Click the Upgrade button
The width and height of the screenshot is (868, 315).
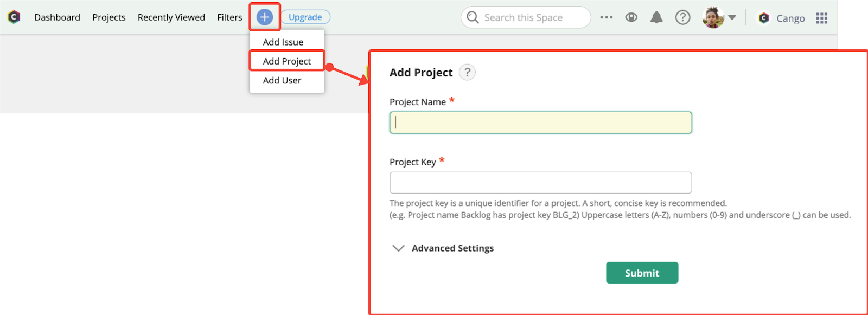[x=305, y=17]
